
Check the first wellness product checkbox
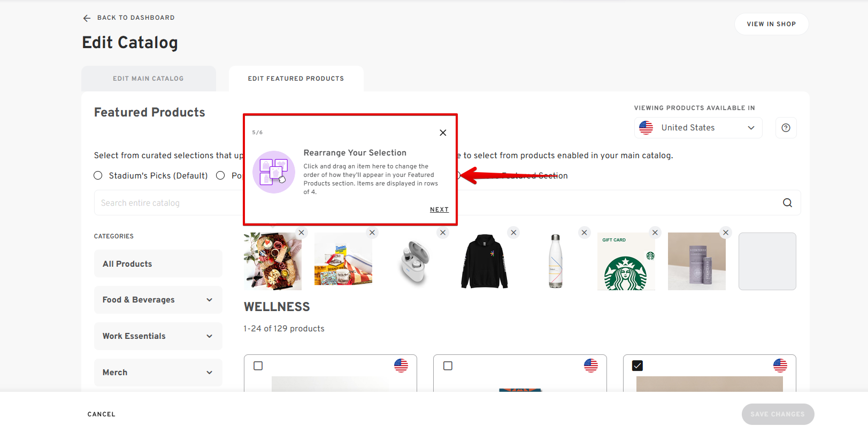[x=258, y=366]
